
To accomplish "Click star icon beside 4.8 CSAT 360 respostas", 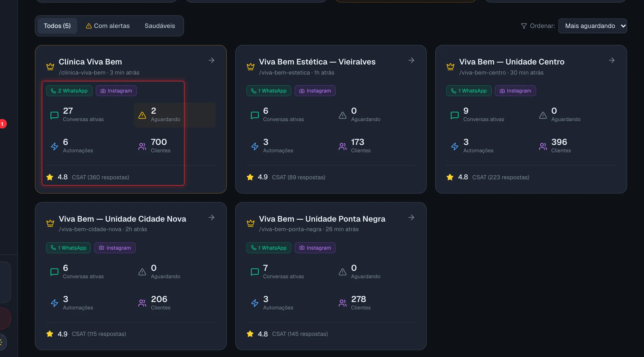I will (50, 177).
